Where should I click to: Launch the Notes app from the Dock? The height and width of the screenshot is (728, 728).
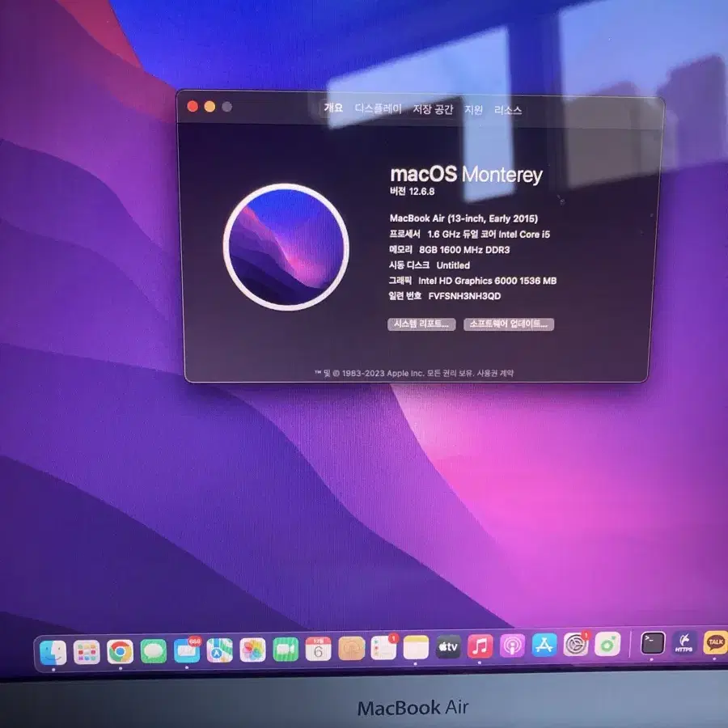[x=416, y=647]
